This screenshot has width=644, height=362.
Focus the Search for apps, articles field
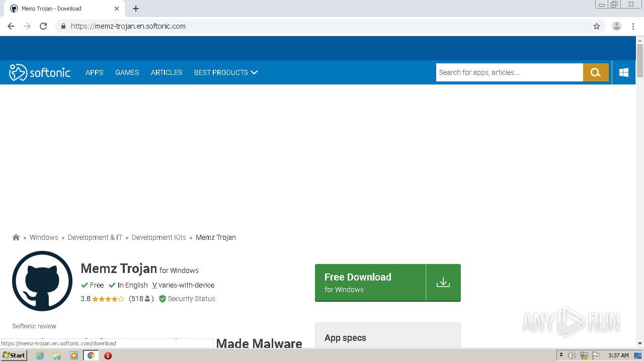coord(509,72)
